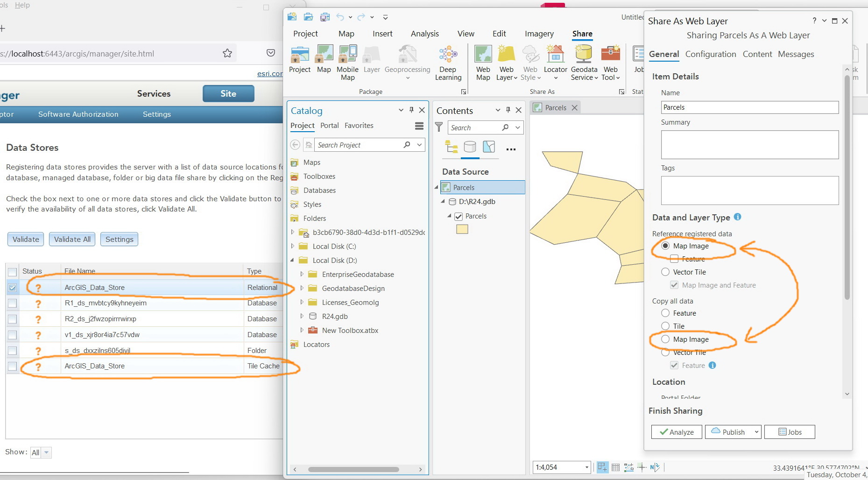Check the Feature checkbox under Reference registered data
Screen dimensions: 868x480
674,258
